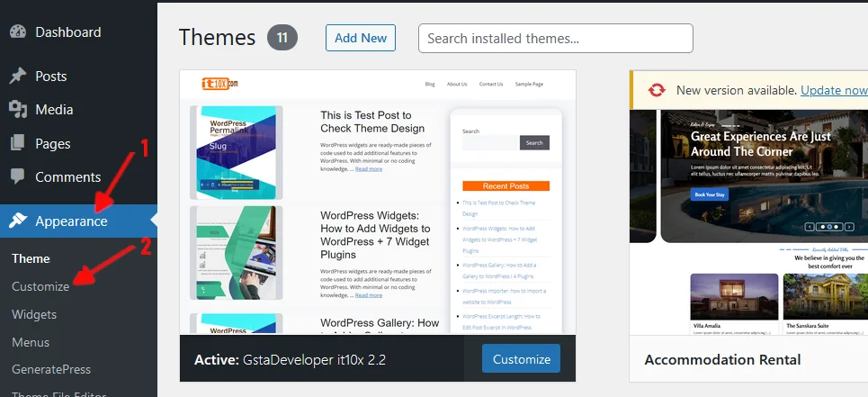Click the Update now link
The width and height of the screenshot is (868, 397).
point(834,90)
